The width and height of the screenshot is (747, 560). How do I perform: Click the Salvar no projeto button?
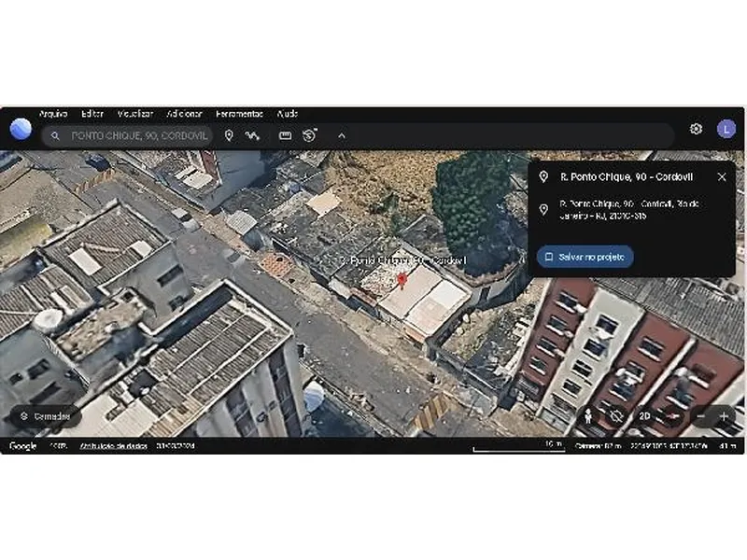click(x=587, y=257)
